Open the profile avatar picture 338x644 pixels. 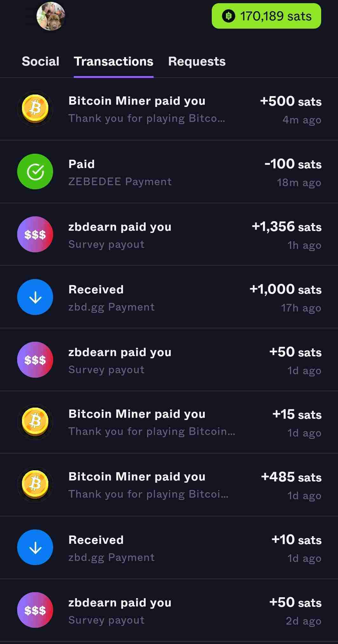[51, 16]
